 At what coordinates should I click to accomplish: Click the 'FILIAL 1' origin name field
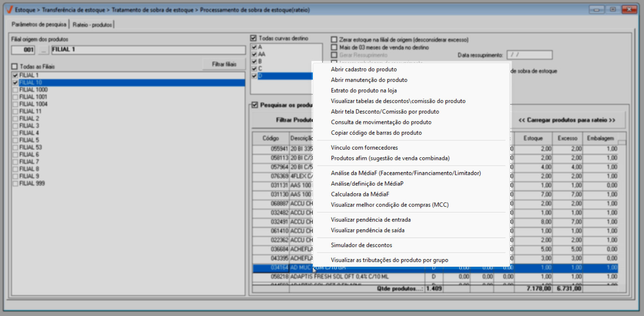(148, 50)
